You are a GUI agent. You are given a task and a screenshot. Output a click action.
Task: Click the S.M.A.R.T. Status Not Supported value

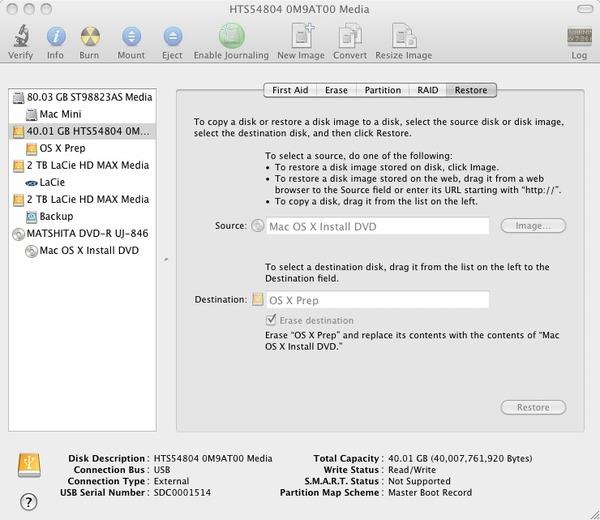(419, 481)
